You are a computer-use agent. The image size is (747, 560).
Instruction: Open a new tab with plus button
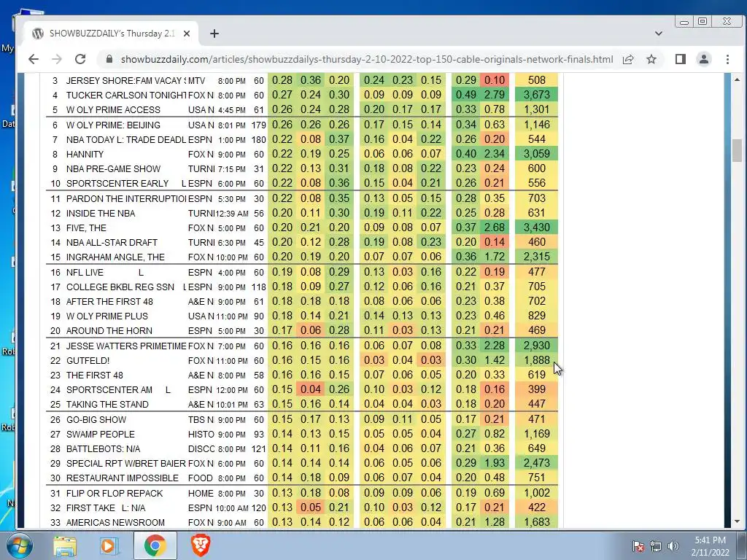click(214, 34)
